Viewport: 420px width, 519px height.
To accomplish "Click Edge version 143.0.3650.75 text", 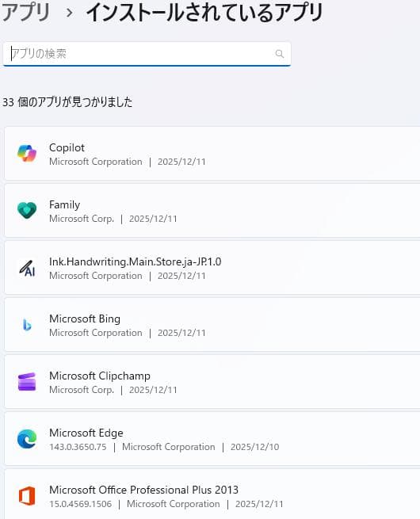I will click(x=78, y=447).
